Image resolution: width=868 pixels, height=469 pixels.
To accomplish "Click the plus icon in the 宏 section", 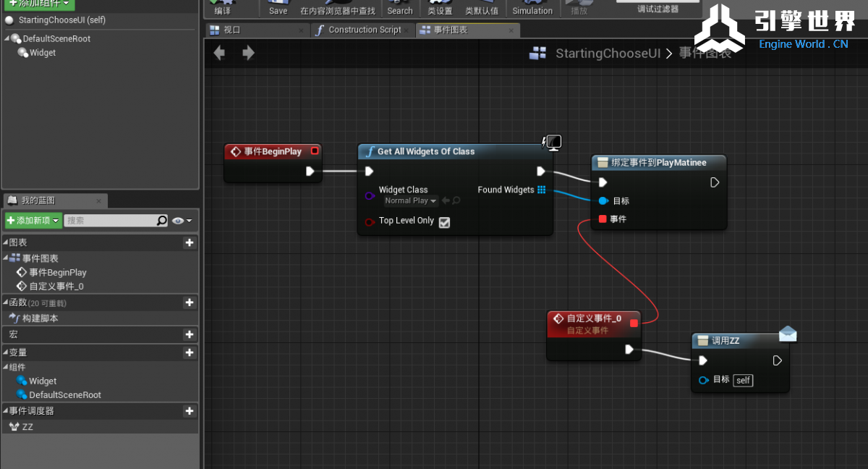I will click(x=190, y=334).
